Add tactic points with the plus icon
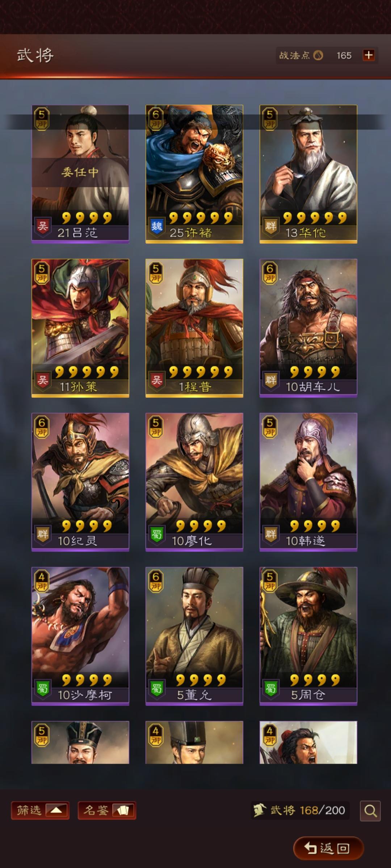Image resolution: width=391 pixels, height=868 pixels. tap(369, 55)
